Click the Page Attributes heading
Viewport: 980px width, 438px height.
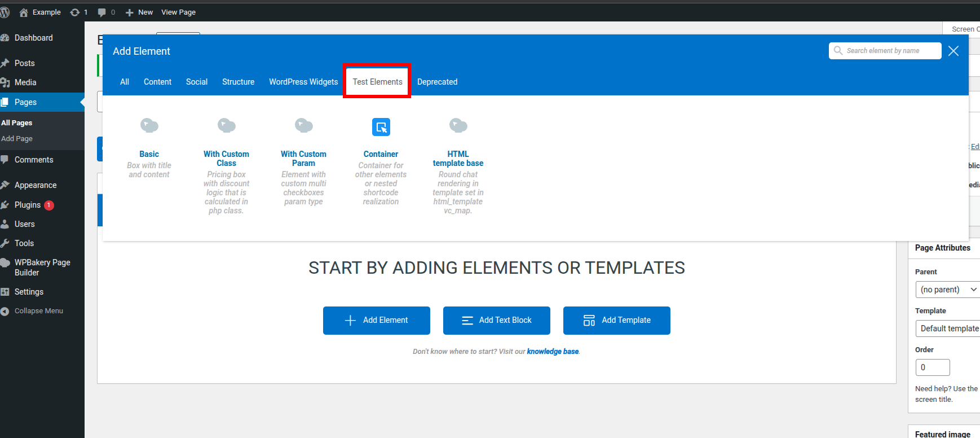(943, 248)
